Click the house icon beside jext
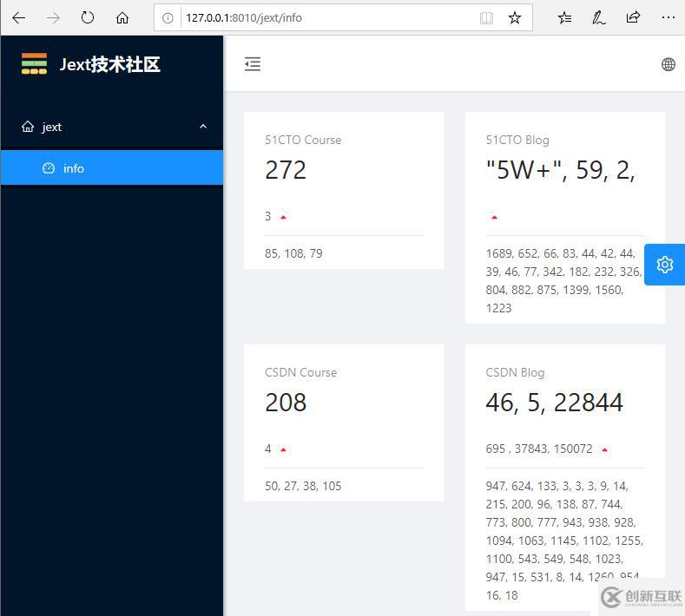685x616 pixels. click(x=28, y=127)
